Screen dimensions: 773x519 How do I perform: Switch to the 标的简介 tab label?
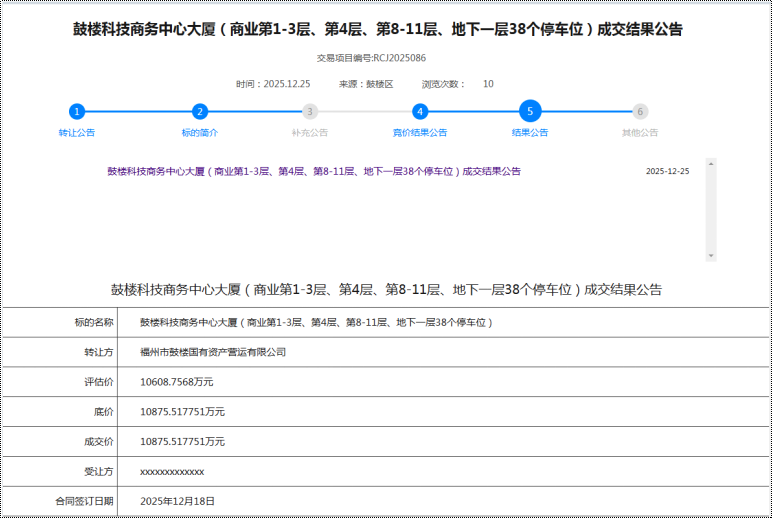tap(200, 133)
